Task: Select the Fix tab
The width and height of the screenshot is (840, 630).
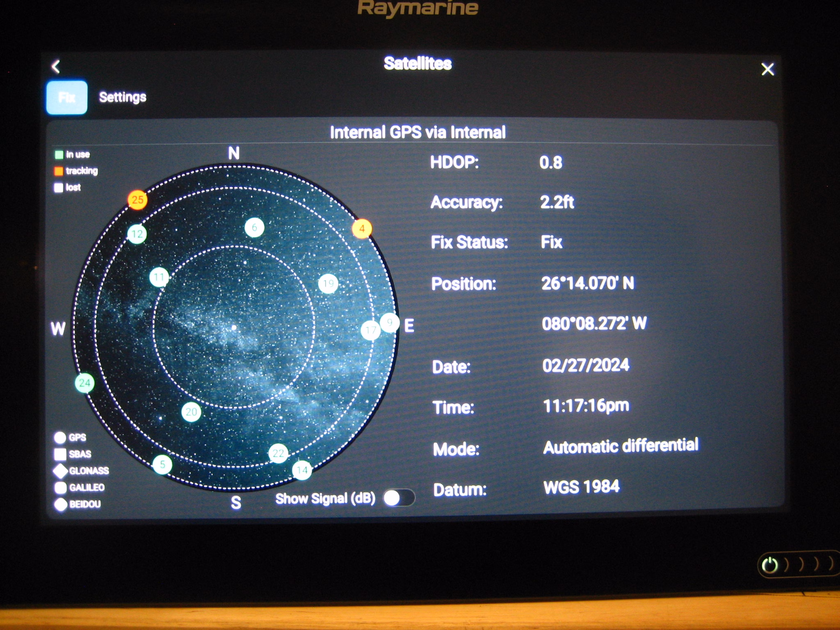Action: (x=67, y=97)
